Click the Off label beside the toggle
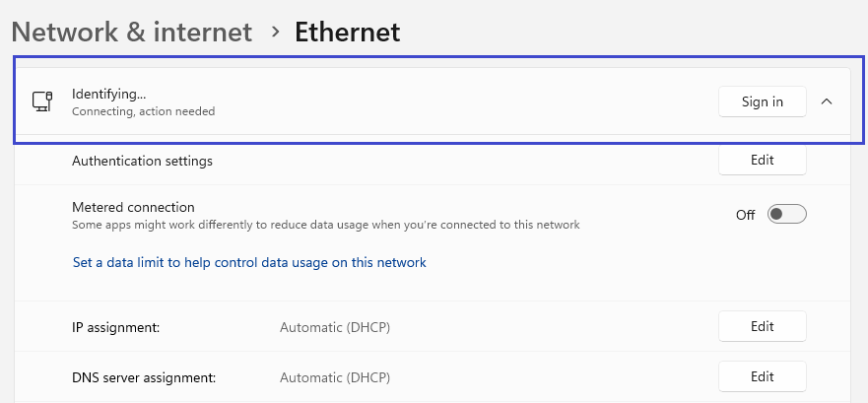Viewport: 868px width, 403px height. pyautogui.click(x=746, y=214)
